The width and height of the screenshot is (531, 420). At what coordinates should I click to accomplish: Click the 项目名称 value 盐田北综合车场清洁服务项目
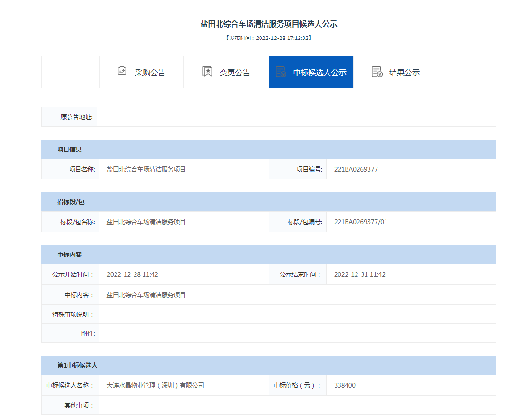point(146,169)
